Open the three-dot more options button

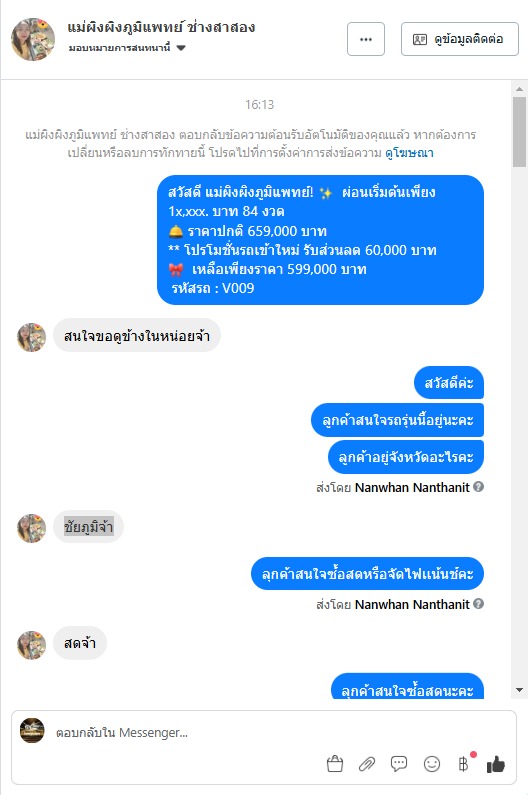366,39
